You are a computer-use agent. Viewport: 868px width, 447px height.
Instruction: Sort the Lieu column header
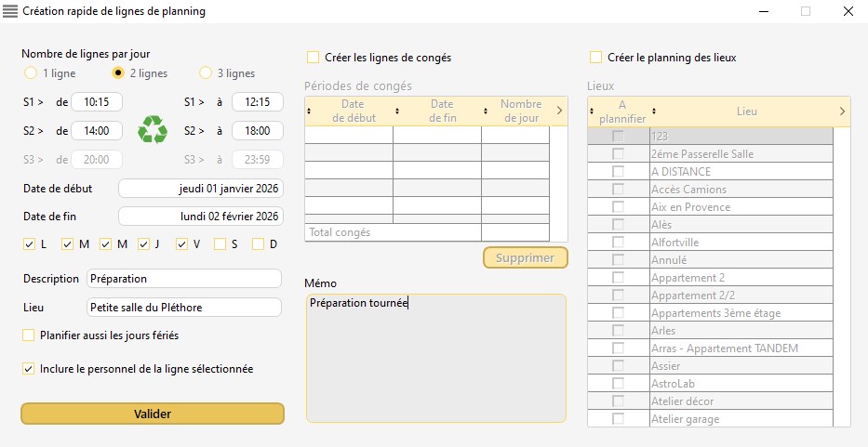tap(746, 112)
